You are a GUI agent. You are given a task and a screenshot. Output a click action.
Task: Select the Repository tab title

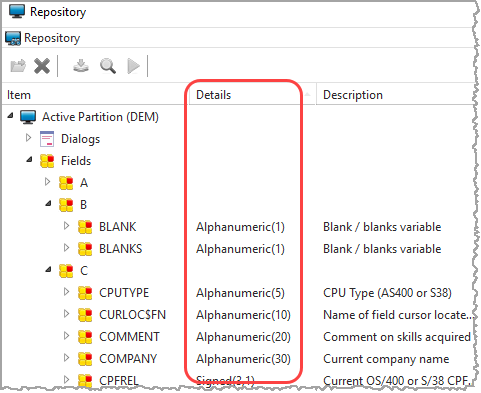(52, 38)
